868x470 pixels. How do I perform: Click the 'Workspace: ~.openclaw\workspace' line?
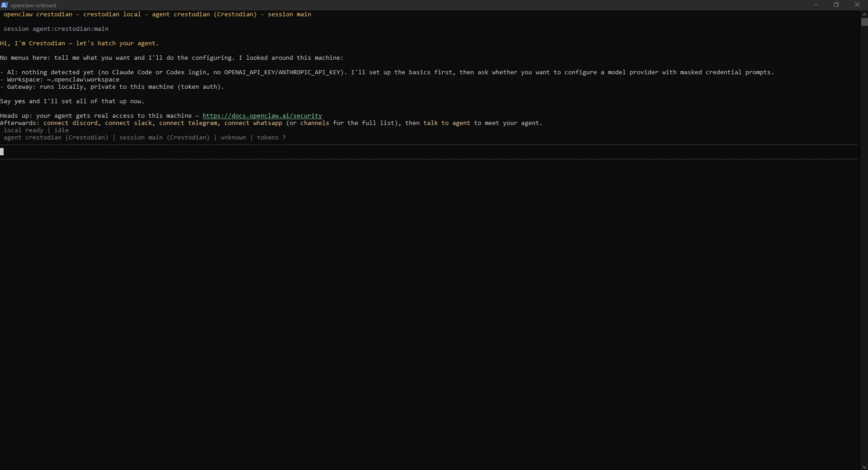60,79
